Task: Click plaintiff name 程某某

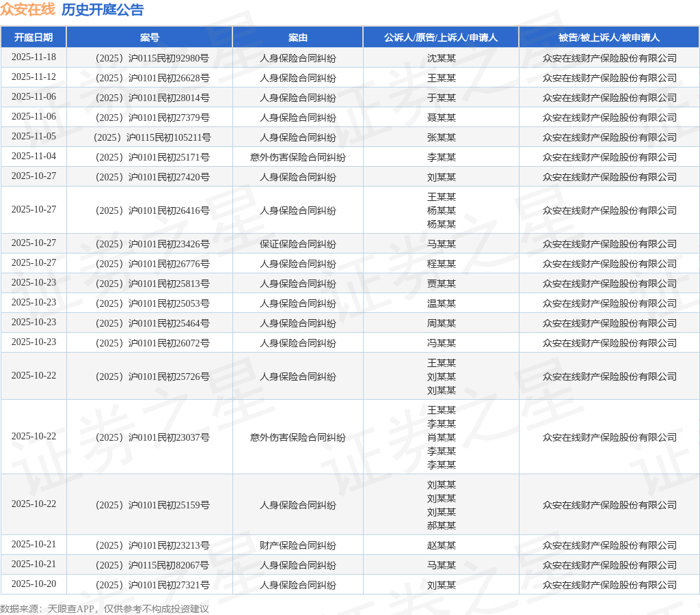Action: coord(441,264)
